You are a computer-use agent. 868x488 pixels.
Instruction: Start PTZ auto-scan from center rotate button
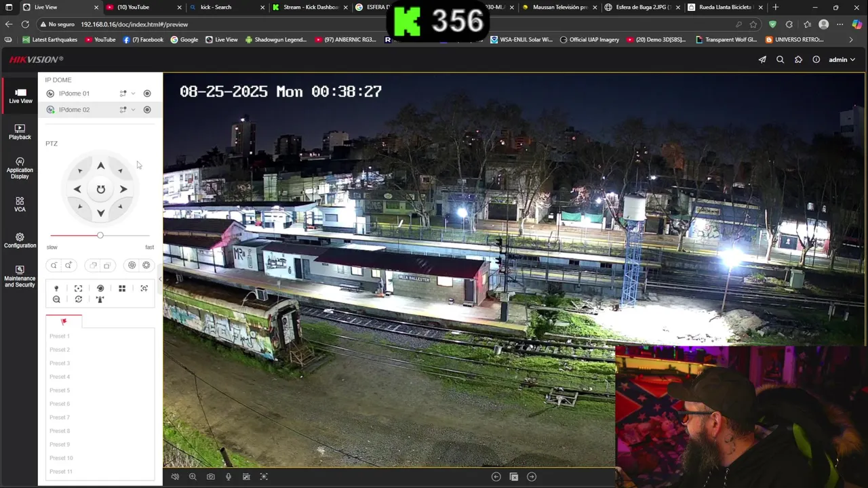tap(100, 189)
